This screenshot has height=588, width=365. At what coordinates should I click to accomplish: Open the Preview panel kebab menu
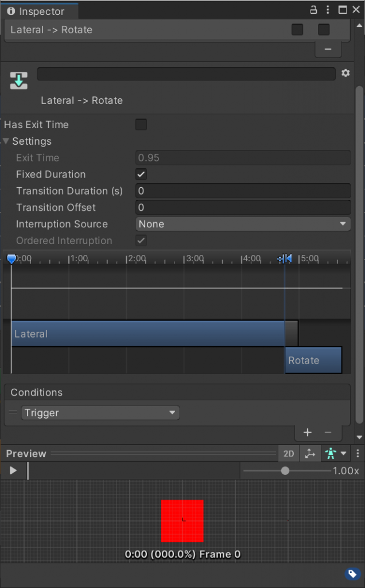point(358,454)
